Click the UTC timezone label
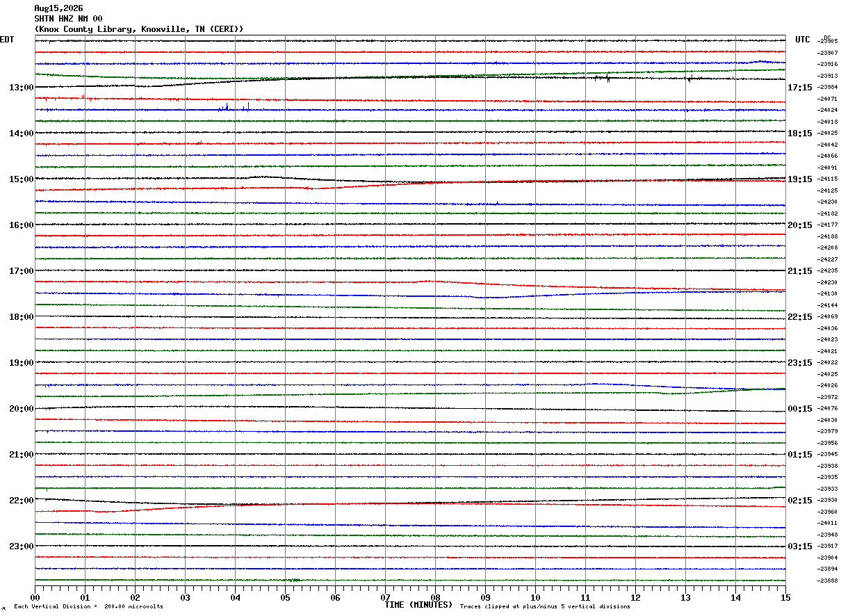 tap(803, 40)
